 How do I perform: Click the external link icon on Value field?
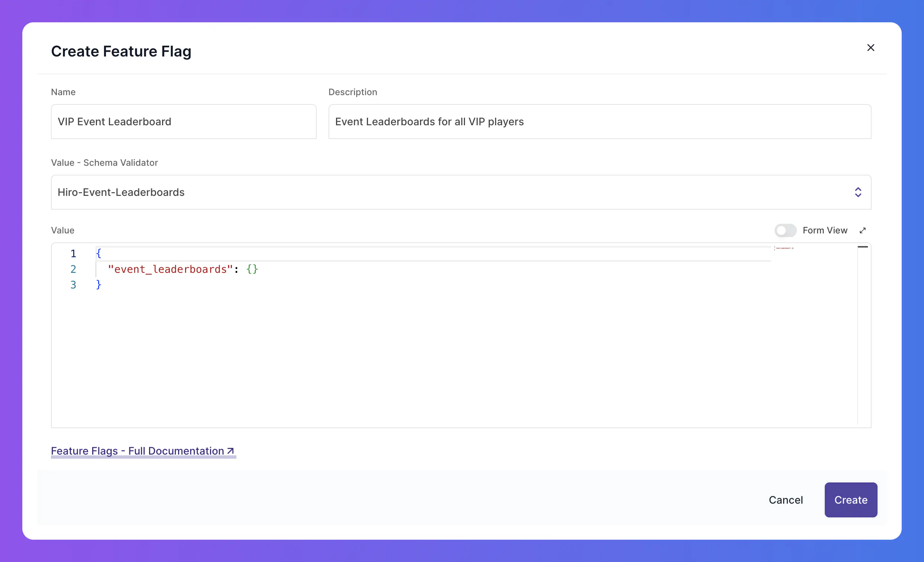pyautogui.click(x=863, y=230)
